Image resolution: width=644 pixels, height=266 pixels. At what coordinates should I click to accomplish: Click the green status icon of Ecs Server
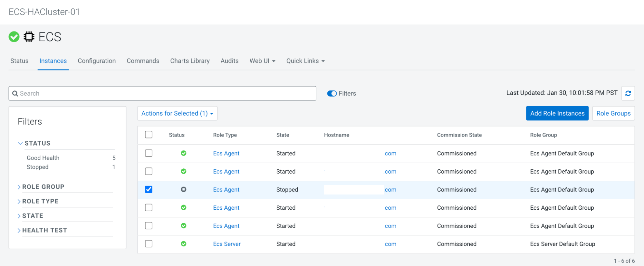(x=183, y=244)
